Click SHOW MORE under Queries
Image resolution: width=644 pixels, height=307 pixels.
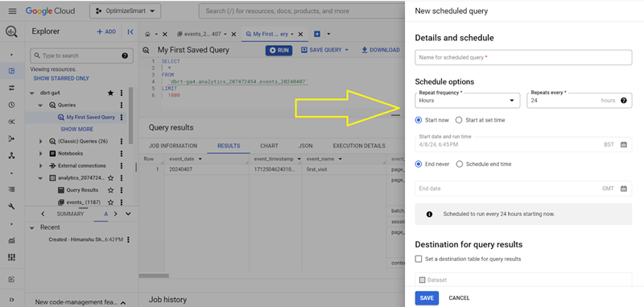tap(76, 129)
